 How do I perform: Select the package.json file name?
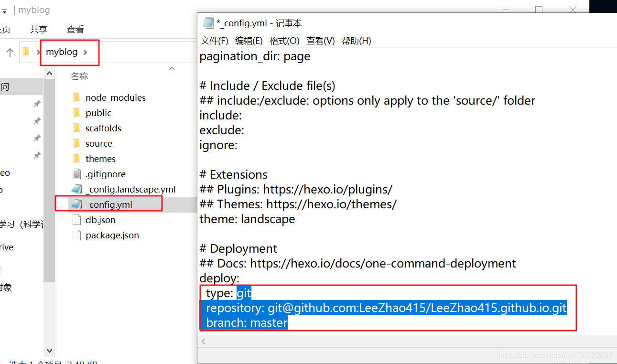tap(112, 235)
